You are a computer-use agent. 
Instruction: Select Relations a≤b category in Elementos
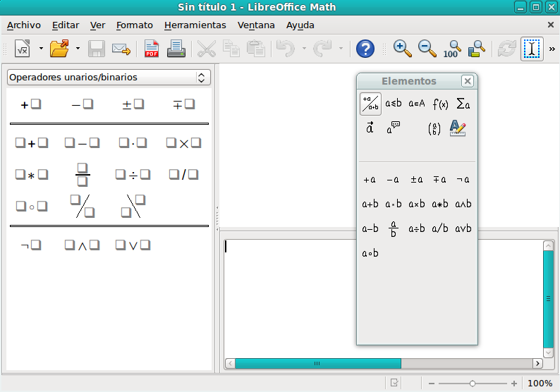(x=394, y=104)
